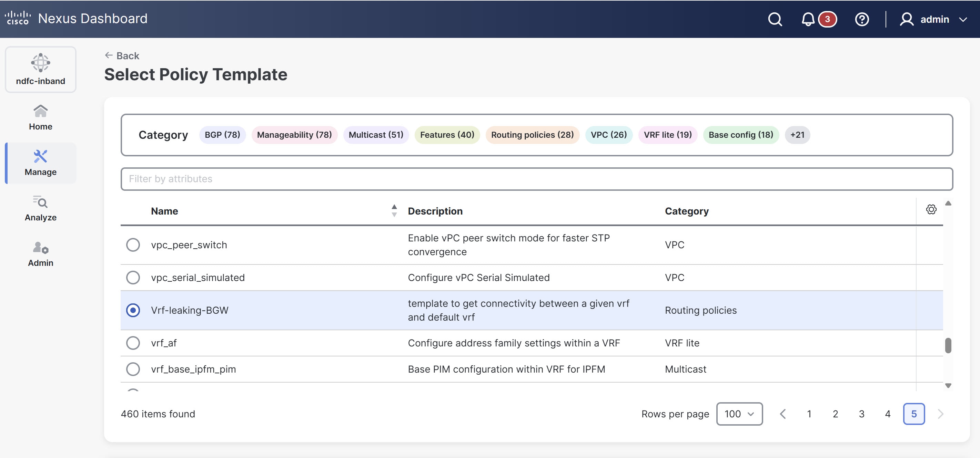980x458 pixels.
Task: Select Vrf-leaking-BGW radio button
Action: [133, 310]
